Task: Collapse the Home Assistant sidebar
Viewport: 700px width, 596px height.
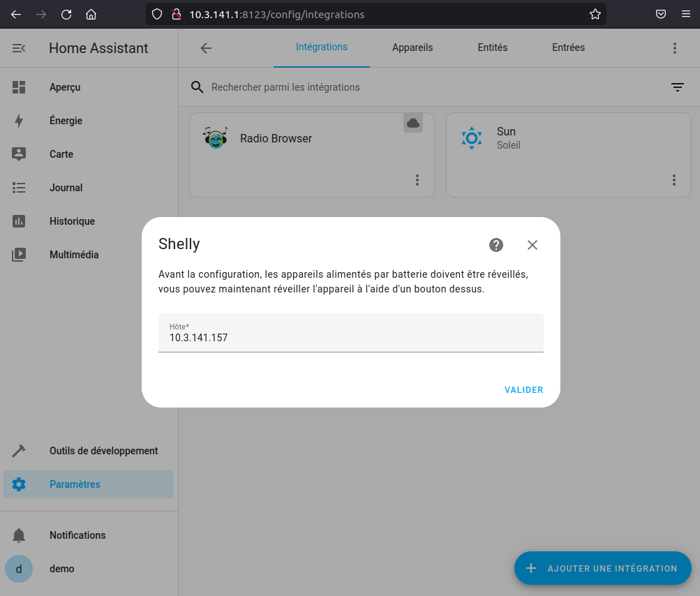Action: tap(19, 47)
